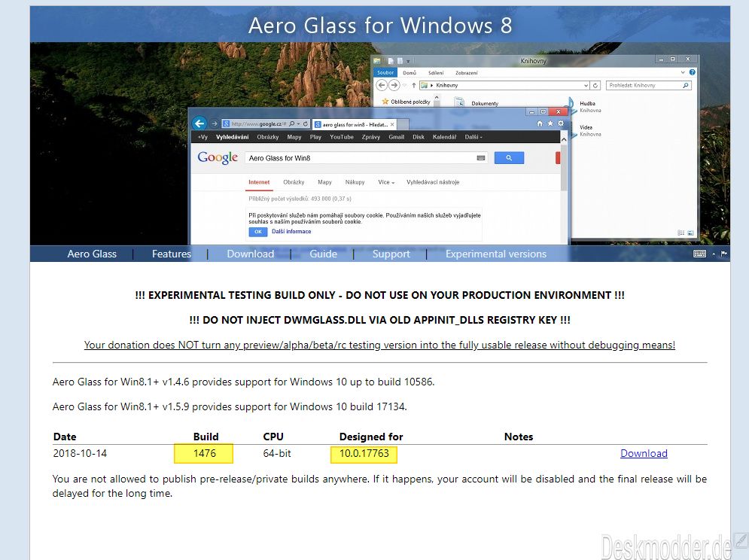Open the Guide section
The height and width of the screenshot is (560, 749).
[324, 254]
